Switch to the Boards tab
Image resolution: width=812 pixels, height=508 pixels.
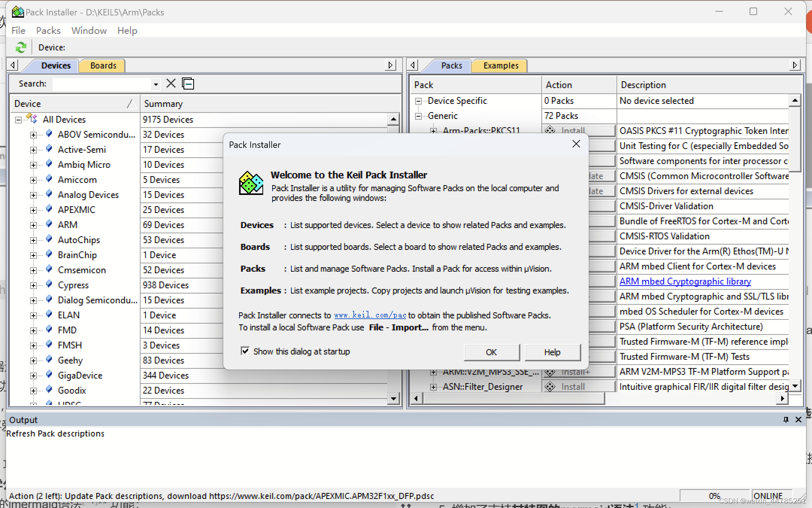pos(103,65)
